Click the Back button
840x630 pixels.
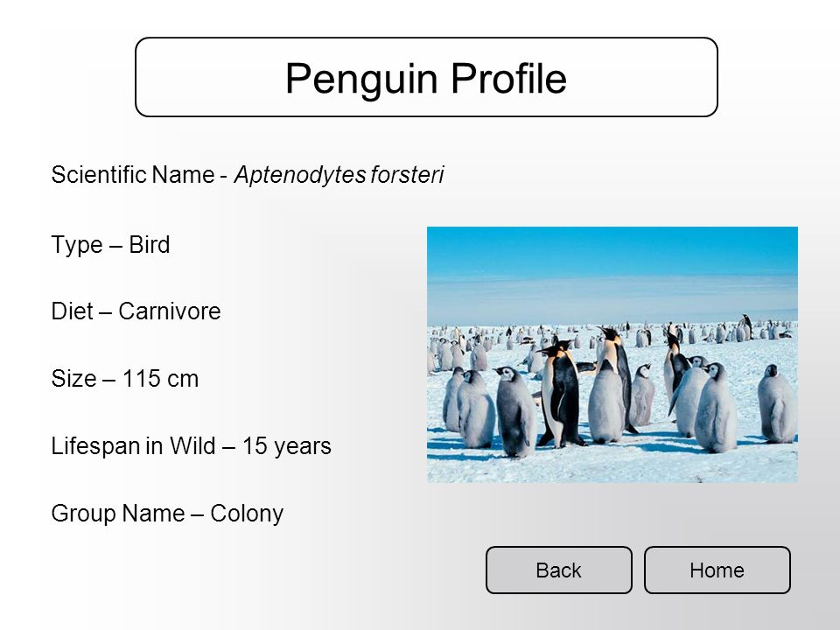click(559, 570)
